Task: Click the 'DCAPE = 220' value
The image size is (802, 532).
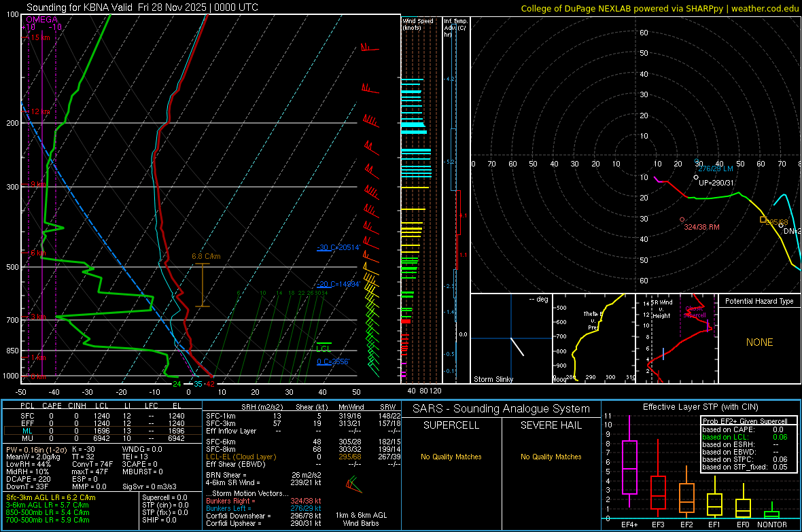Action: [x=29, y=479]
